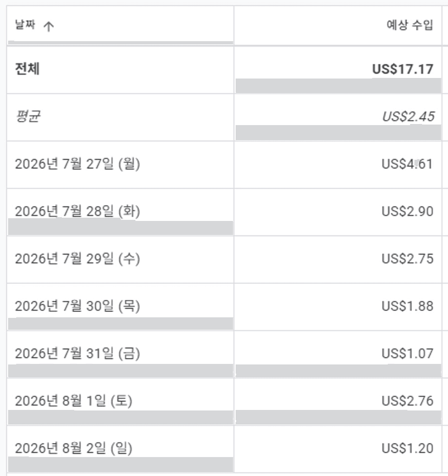
Task: Click the US$17.17 total revenue value
Action: (x=402, y=69)
